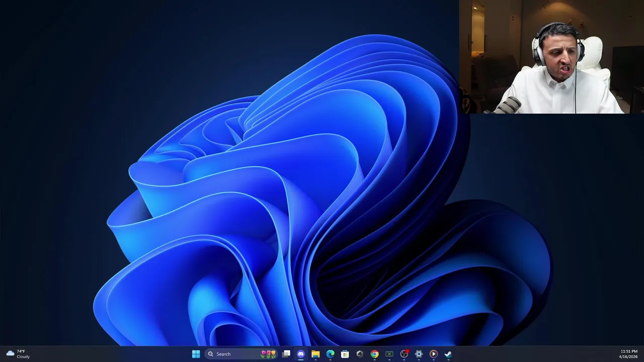The image size is (644, 362).
Task: Open Task View from the taskbar
Action: 286,354
